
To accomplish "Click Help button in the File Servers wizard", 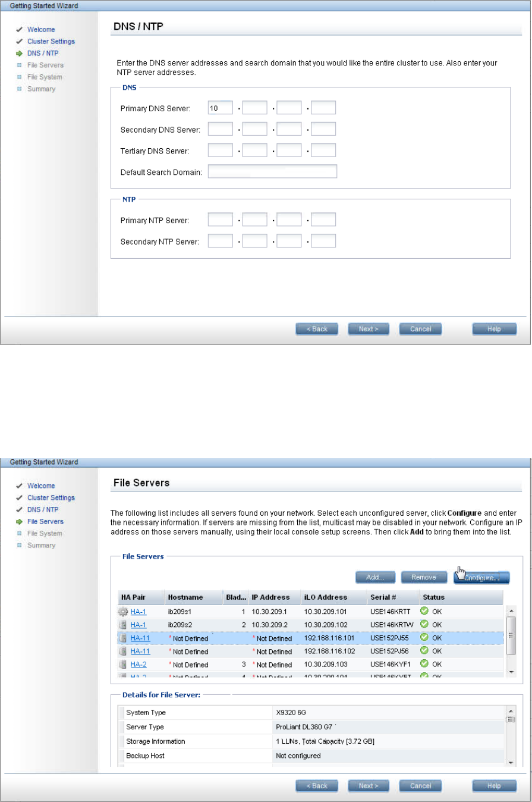I will tap(494, 785).
